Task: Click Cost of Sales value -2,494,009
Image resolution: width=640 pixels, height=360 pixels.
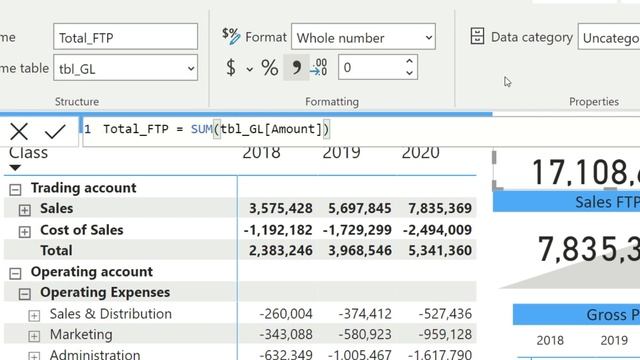Action: [x=438, y=230]
